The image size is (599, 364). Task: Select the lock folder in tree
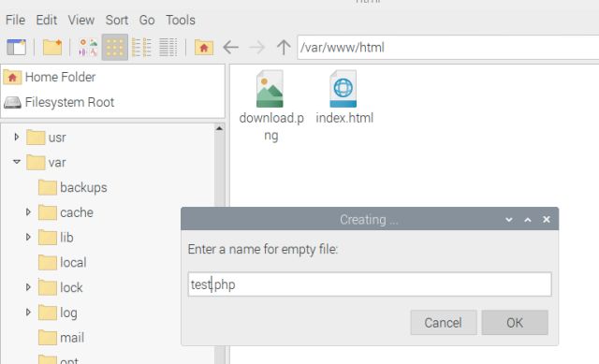tap(60, 287)
